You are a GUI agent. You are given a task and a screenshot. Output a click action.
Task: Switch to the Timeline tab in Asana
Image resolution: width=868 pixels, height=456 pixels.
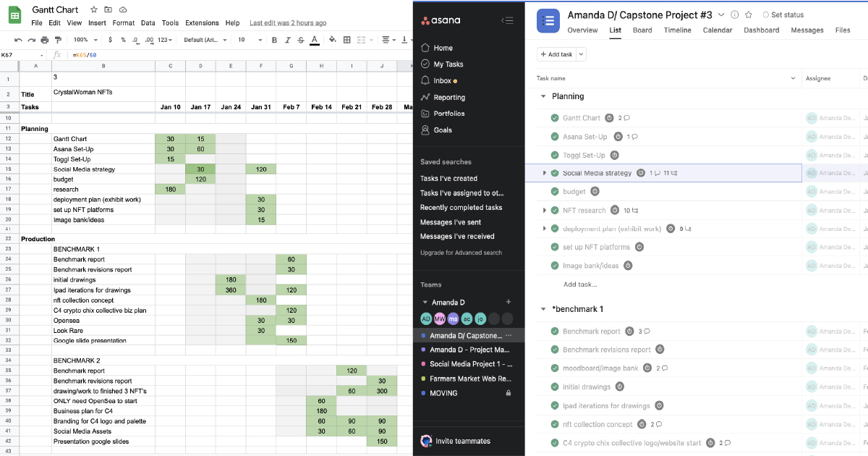click(x=677, y=30)
